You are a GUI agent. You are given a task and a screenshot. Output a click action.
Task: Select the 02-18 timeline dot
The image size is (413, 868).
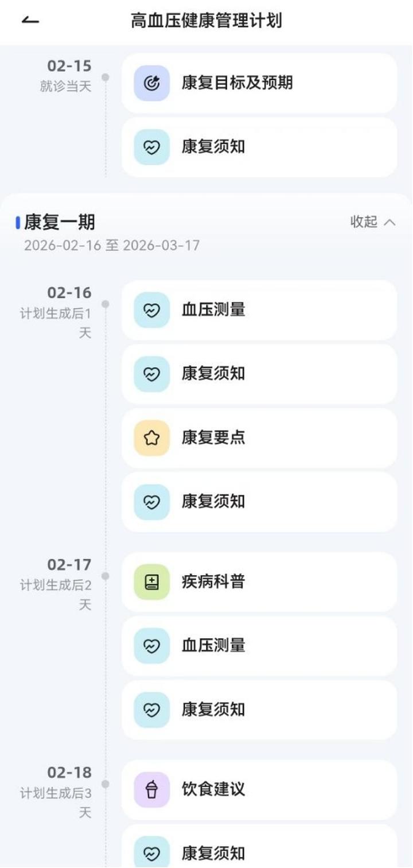(106, 784)
